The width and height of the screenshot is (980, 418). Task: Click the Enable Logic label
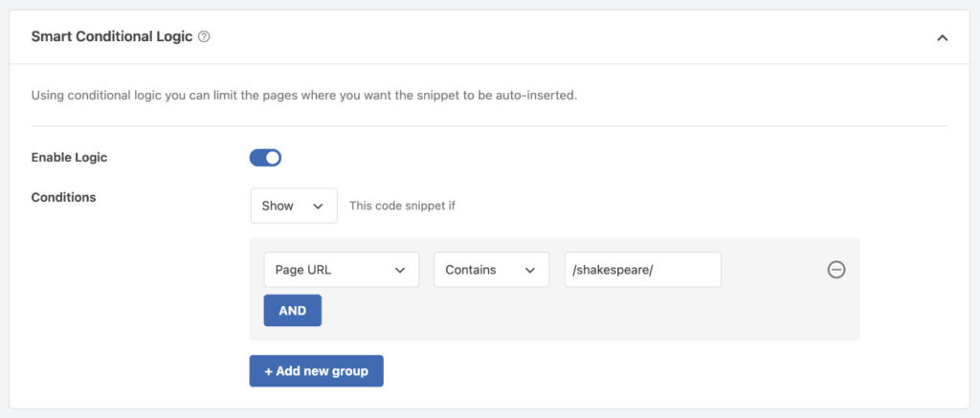coord(69,158)
